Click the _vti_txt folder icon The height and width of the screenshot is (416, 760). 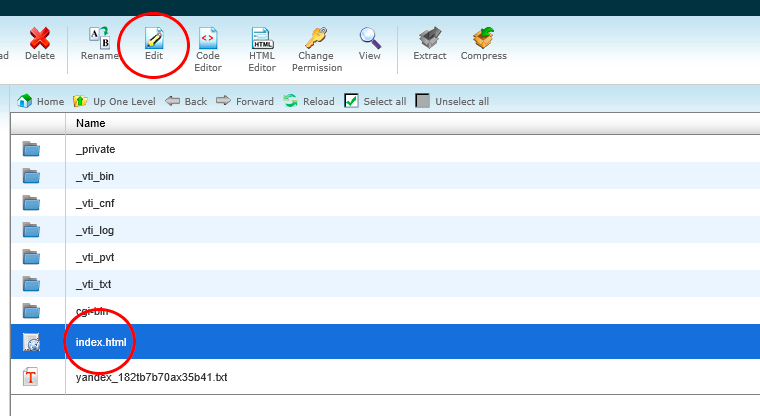pos(31,284)
